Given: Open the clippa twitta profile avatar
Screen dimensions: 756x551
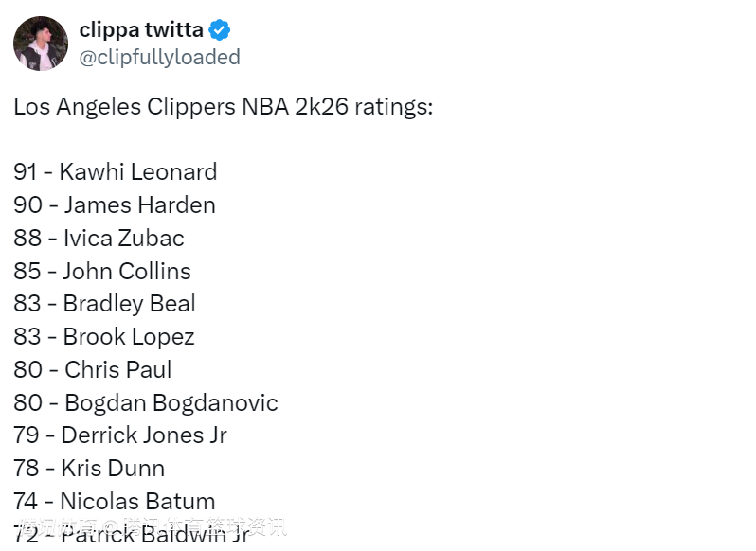Looking at the screenshot, I should [41, 44].
